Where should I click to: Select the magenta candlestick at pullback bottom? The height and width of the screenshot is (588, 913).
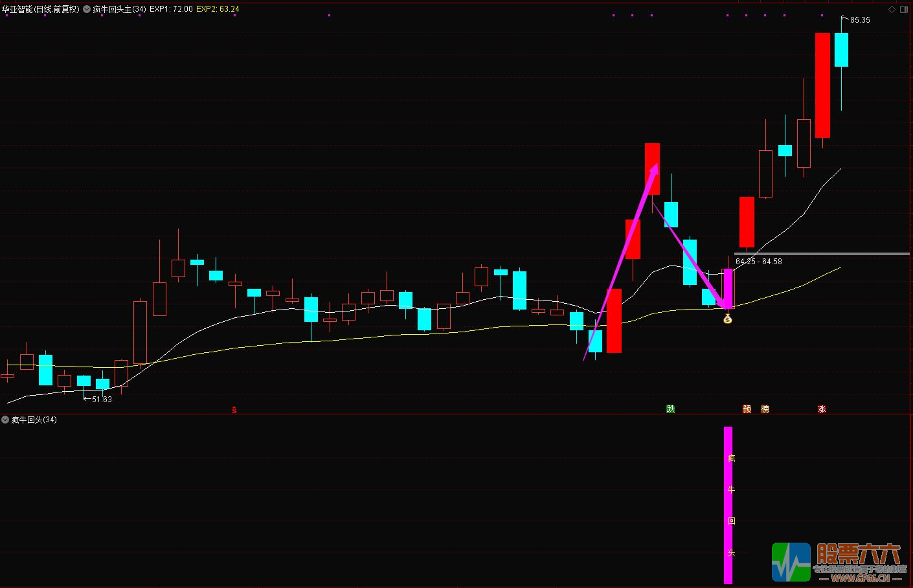point(728,289)
